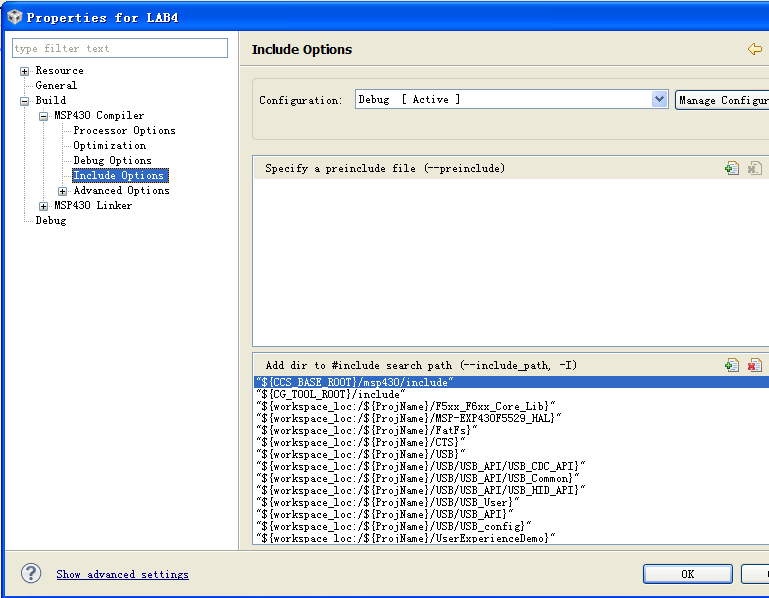
Task: Select the CG_TOOL_ROOT/include path
Action: click(512, 394)
